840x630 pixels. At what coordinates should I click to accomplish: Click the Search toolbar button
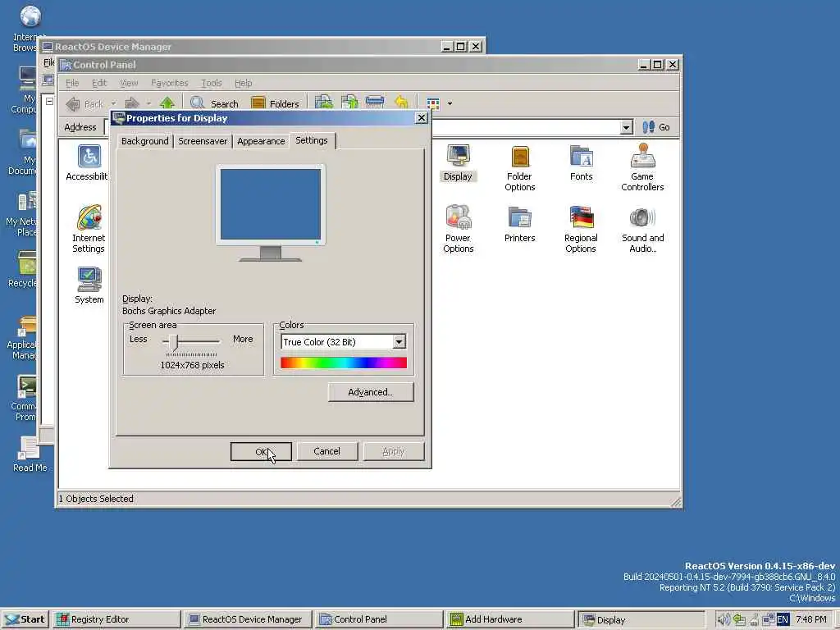[x=214, y=103]
